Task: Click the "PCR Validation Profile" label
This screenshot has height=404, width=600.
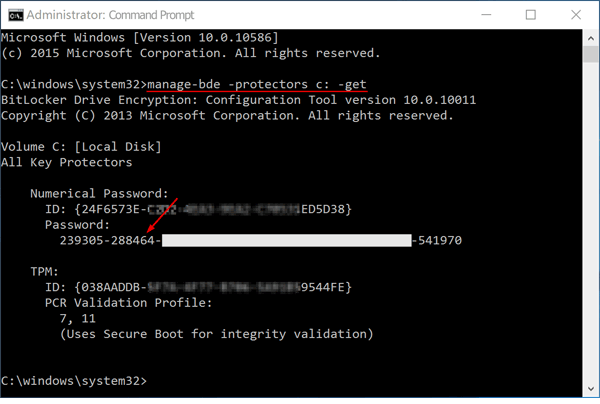Action: 137,302
